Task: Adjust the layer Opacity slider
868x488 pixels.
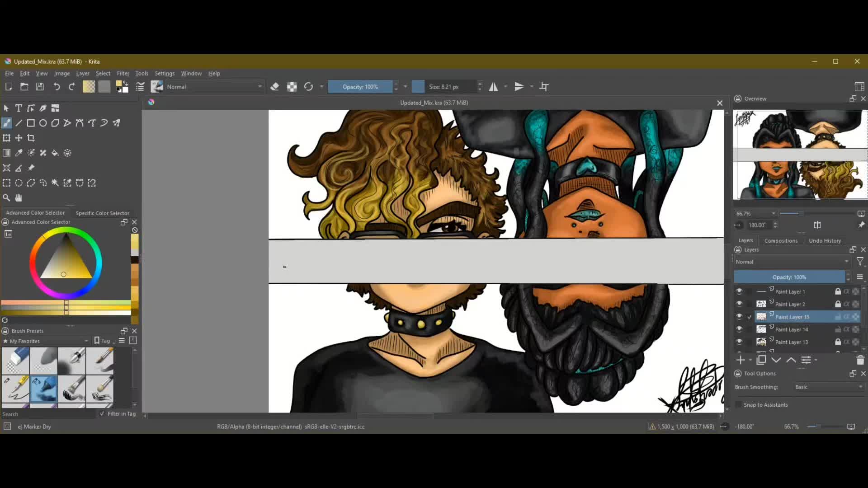Action: coord(789,277)
